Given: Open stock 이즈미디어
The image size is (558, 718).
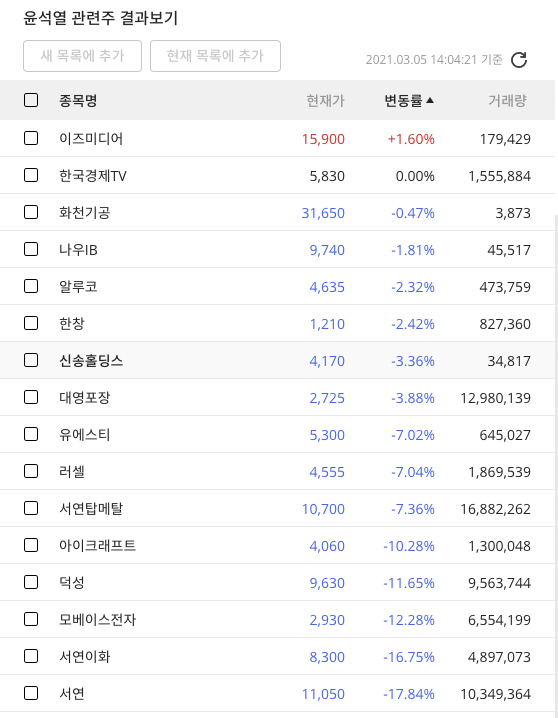Looking at the screenshot, I should [91, 138].
